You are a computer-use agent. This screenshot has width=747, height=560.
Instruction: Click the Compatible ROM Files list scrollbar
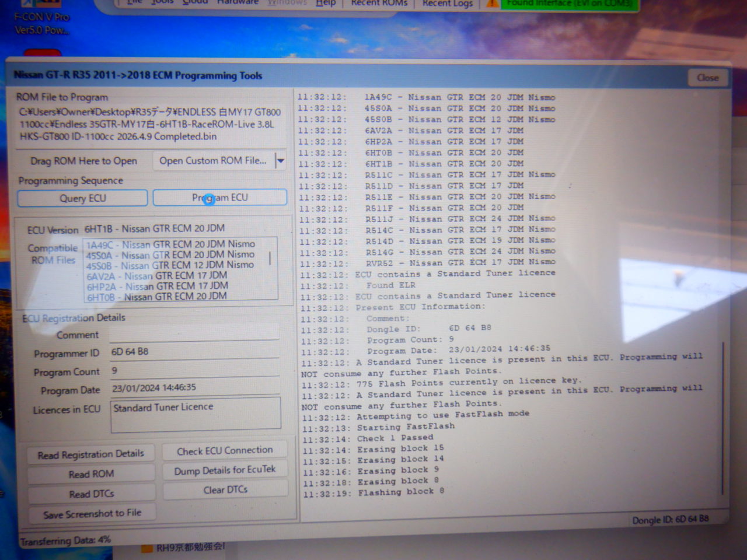click(270, 258)
